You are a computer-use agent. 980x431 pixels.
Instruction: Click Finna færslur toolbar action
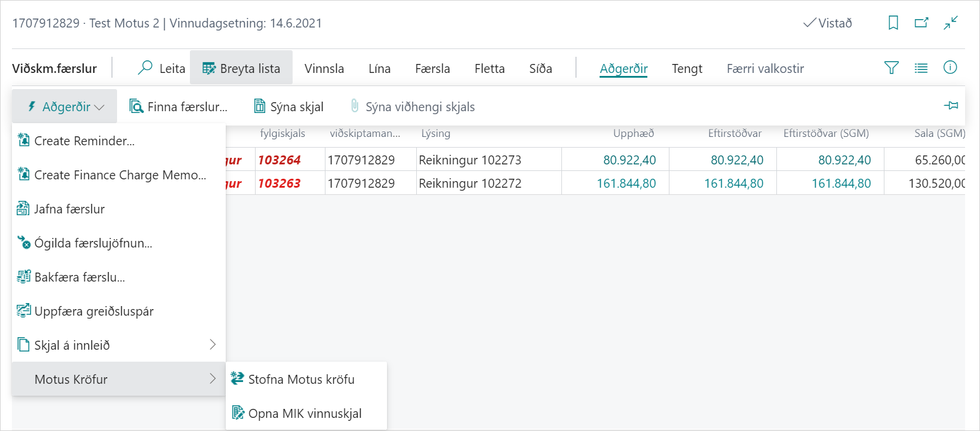tap(179, 107)
